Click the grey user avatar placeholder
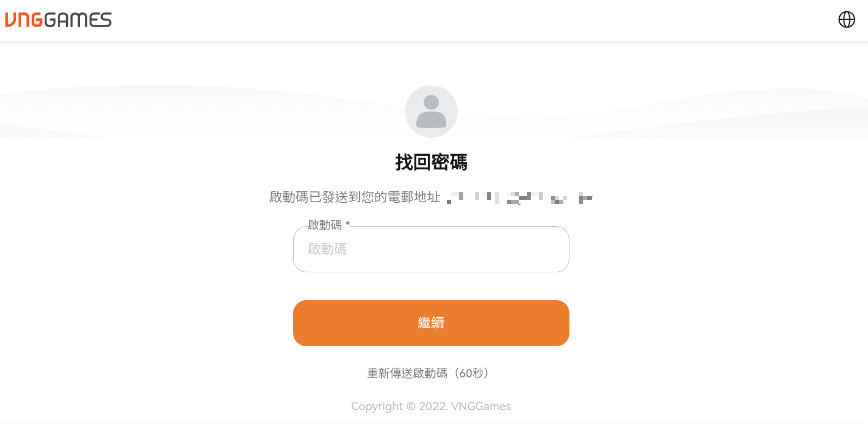Image resolution: width=868 pixels, height=424 pixels. [x=431, y=111]
